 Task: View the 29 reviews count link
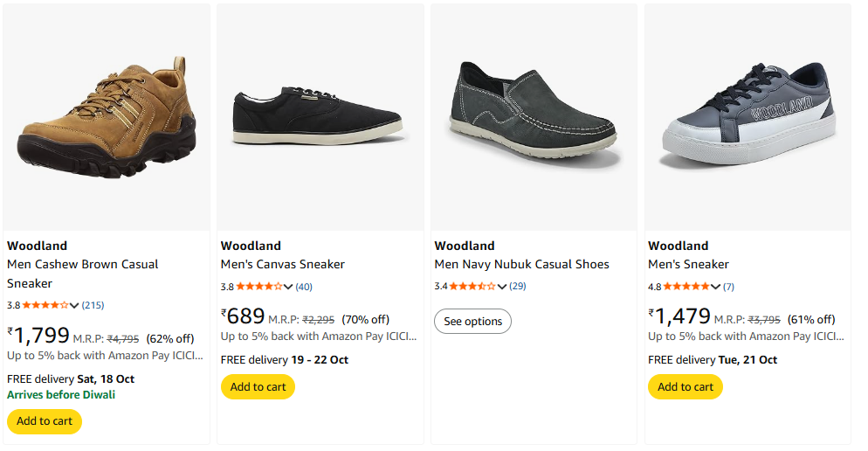[518, 287]
